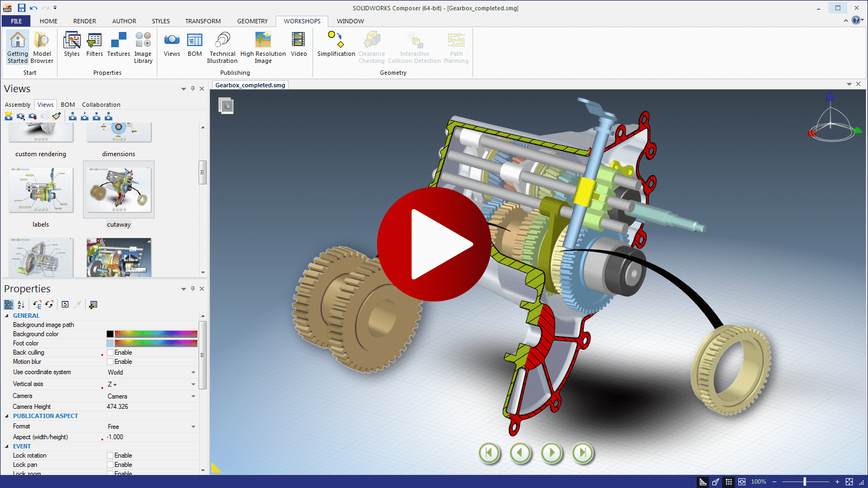868x488 pixels.
Task: Open the Image Library workshop
Action: click(x=143, y=48)
